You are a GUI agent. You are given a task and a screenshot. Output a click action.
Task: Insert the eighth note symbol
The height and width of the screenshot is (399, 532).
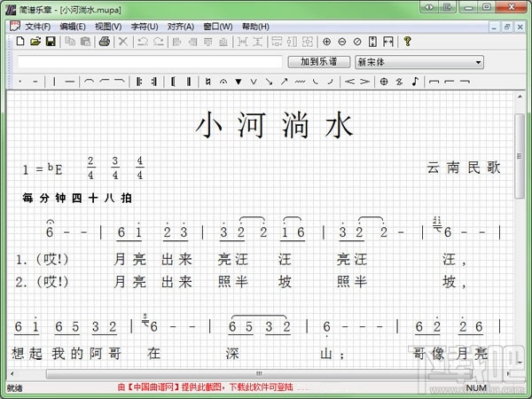pos(415,82)
